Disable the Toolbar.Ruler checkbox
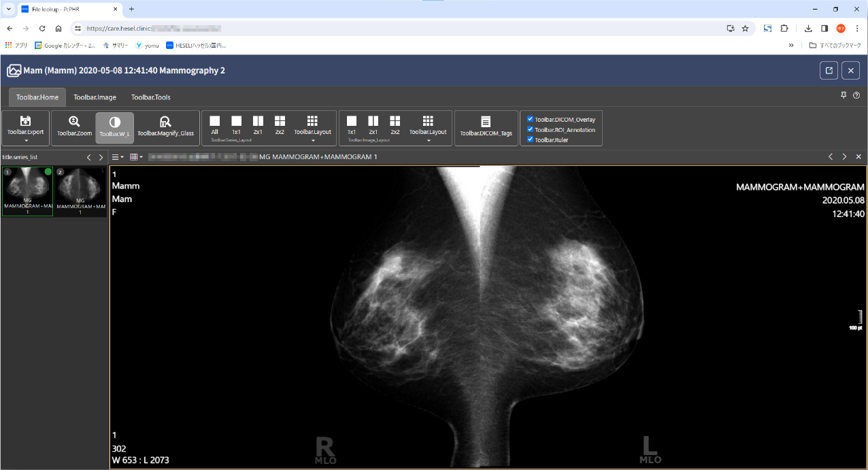Viewport: 868px width, 470px height. pos(531,139)
